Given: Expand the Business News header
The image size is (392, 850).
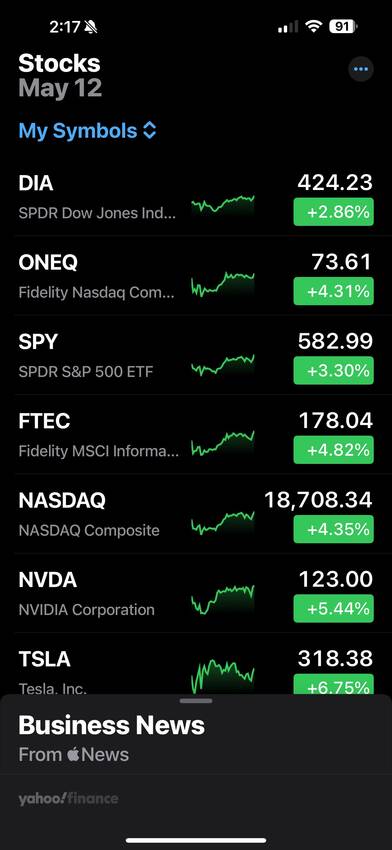Looking at the screenshot, I should coord(112,725).
